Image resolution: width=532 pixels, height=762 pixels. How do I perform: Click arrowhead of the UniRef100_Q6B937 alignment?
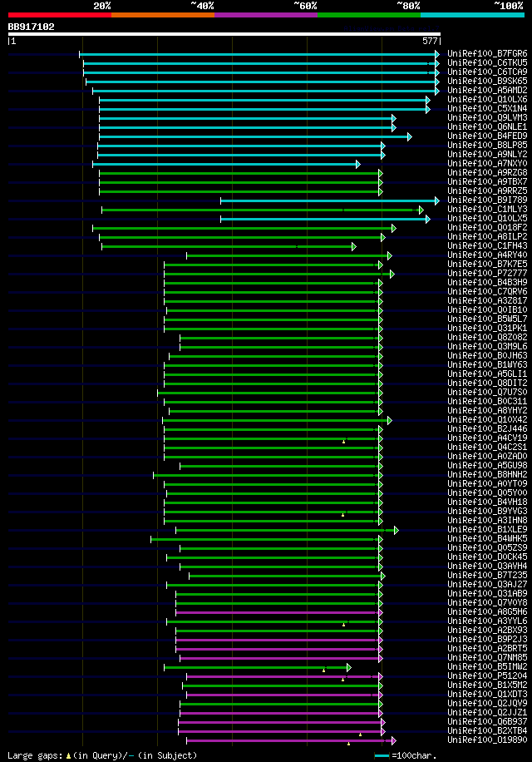(x=383, y=722)
